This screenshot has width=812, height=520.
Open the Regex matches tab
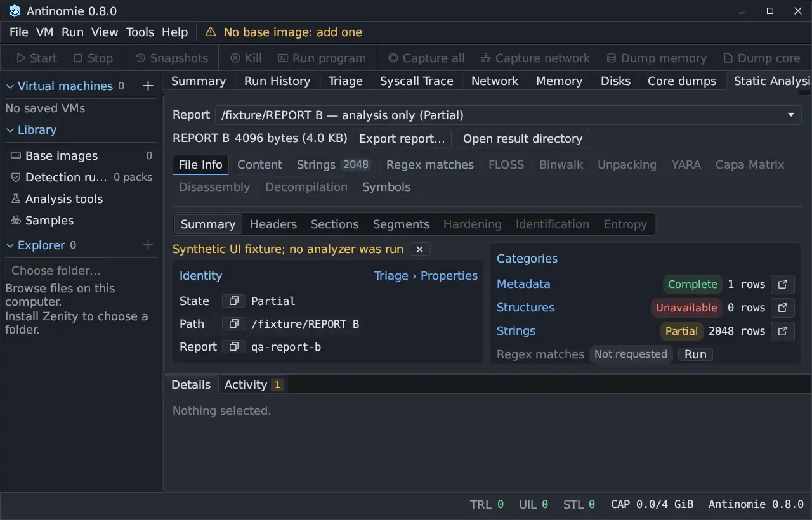coord(430,165)
